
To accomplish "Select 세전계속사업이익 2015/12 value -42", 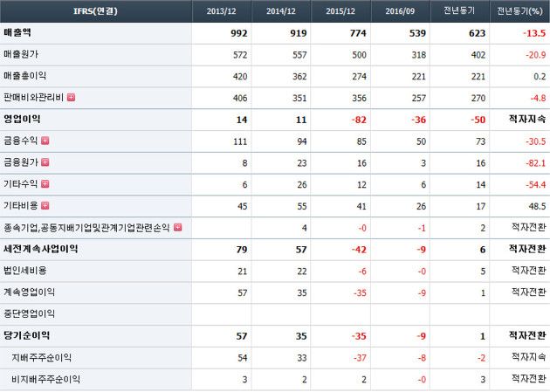I will pyautogui.click(x=359, y=250).
